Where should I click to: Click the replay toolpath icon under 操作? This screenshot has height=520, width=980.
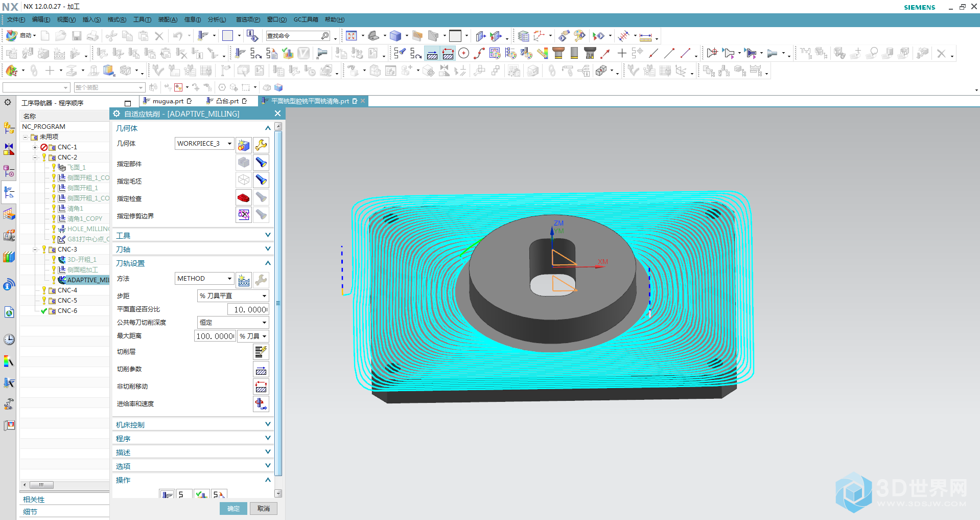(184, 494)
